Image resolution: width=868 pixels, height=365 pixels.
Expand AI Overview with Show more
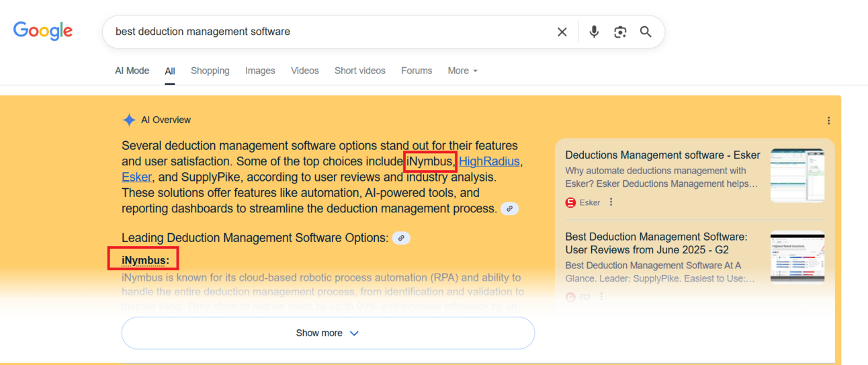(328, 333)
